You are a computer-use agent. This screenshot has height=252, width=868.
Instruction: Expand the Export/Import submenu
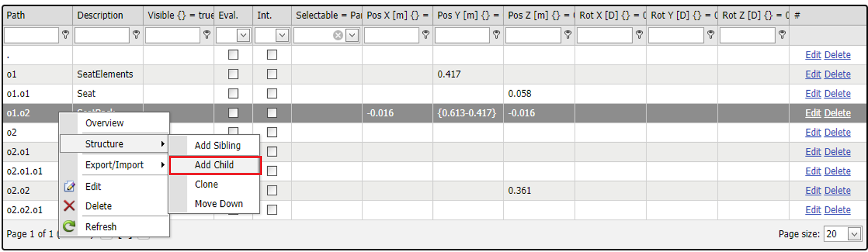point(114,165)
